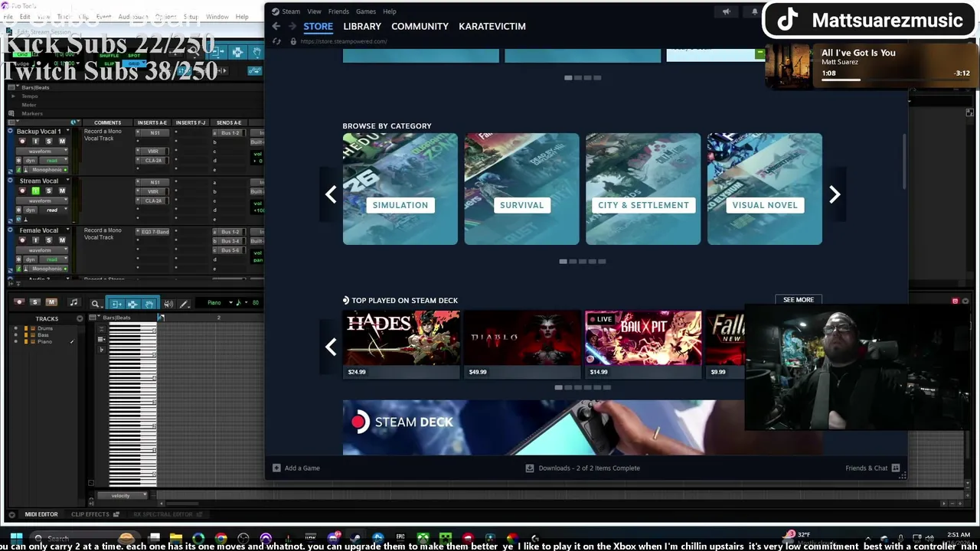The height and width of the screenshot is (551, 980).
Task: Select the selector tool in MIDI editor
Action: 132,304
